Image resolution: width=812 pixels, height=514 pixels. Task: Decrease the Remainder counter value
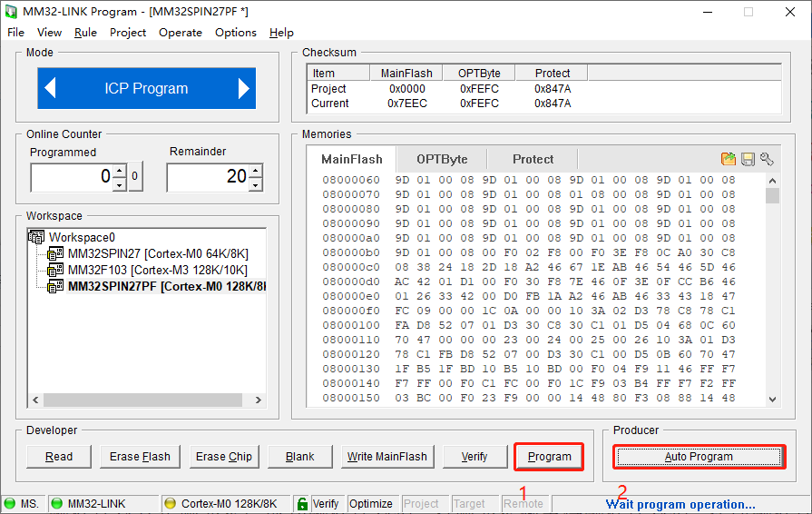[x=256, y=184]
